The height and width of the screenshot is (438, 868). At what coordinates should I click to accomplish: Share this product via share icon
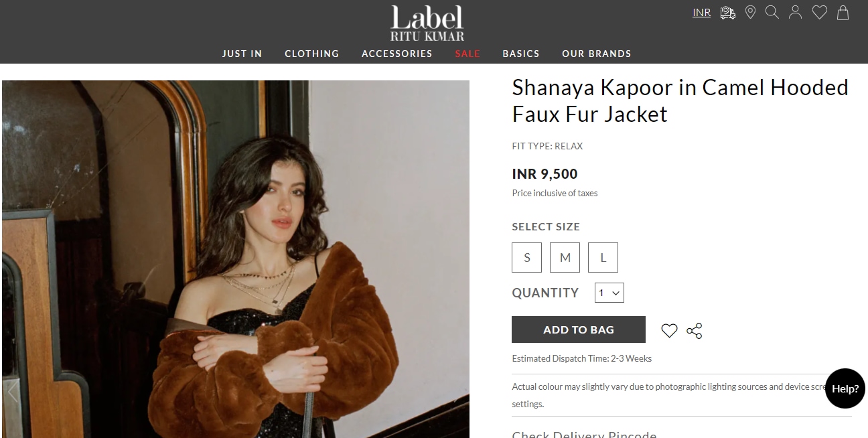pyautogui.click(x=695, y=330)
